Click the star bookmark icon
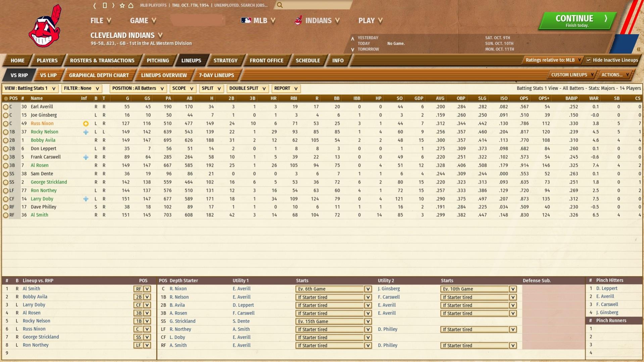This screenshot has height=362, width=644. coord(122,5)
